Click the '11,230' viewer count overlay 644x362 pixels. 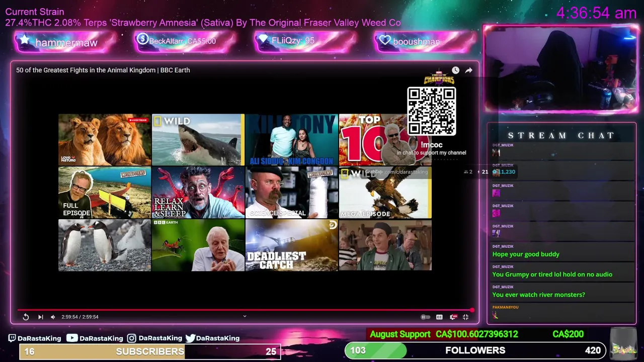(504, 172)
